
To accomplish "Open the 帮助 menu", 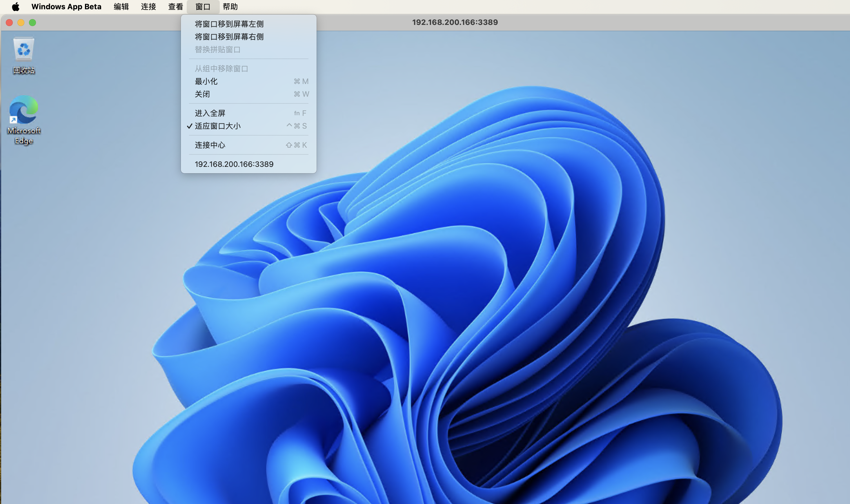I will pos(230,6).
